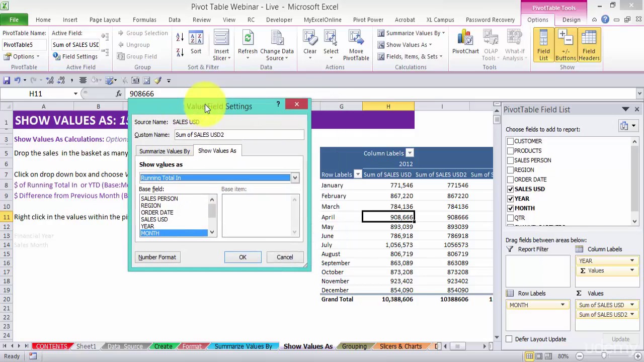Open the Design ribbon tab

point(571,20)
